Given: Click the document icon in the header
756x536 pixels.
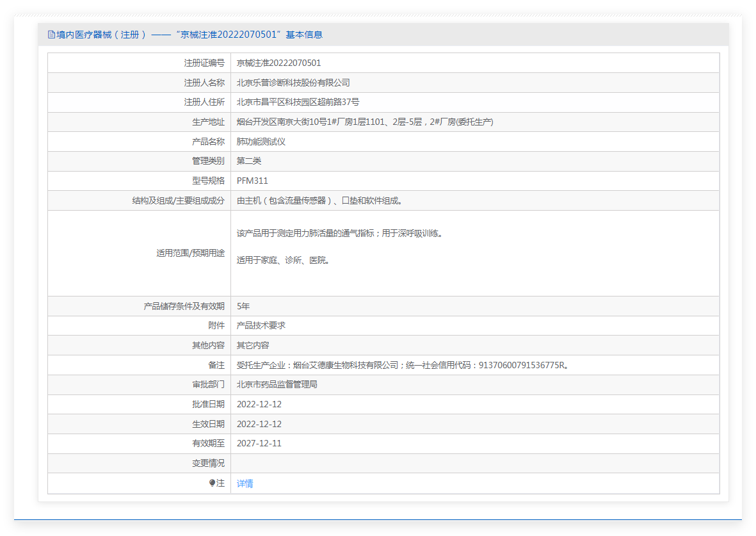Looking at the screenshot, I should (51, 35).
